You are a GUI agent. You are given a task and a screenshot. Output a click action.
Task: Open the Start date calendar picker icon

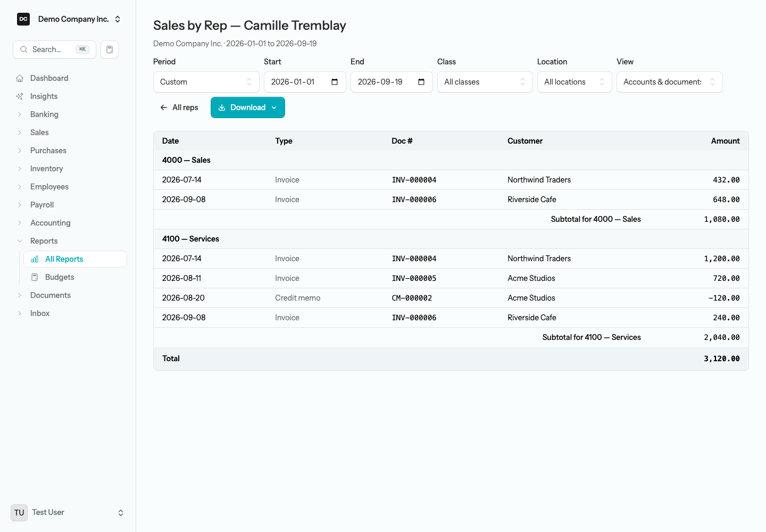point(335,82)
